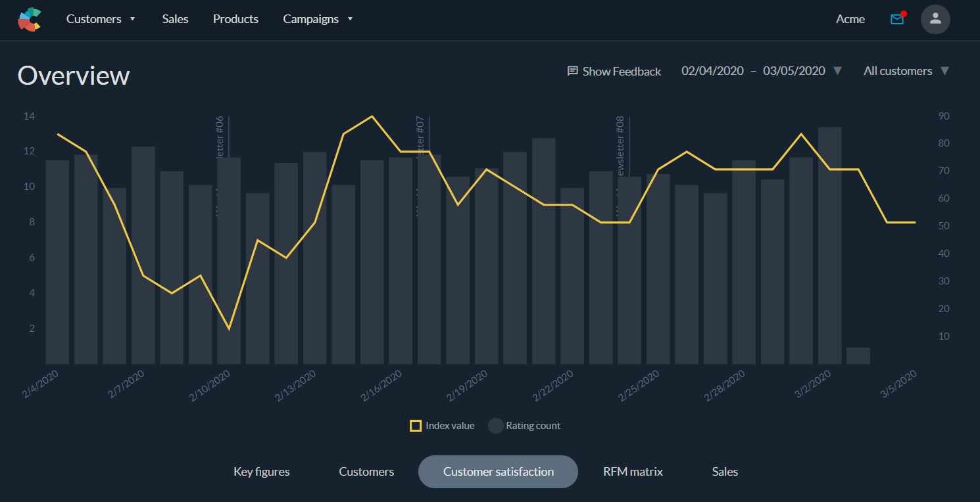The image size is (980, 502).
Task: Open the RFM matrix tab
Action: coord(633,472)
